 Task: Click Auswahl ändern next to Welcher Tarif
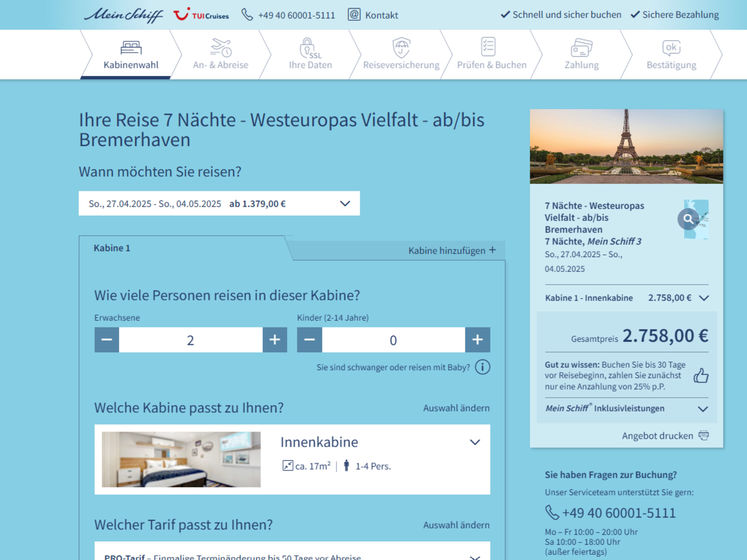456,525
